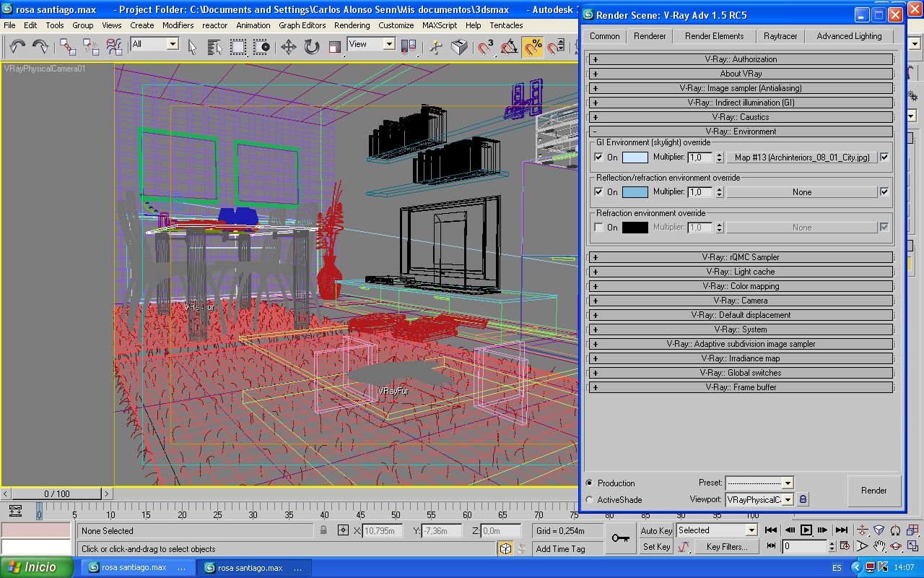Screen dimensions: 924x578
Task: Activate the Unlink Selection tool
Action: (x=91, y=48)
